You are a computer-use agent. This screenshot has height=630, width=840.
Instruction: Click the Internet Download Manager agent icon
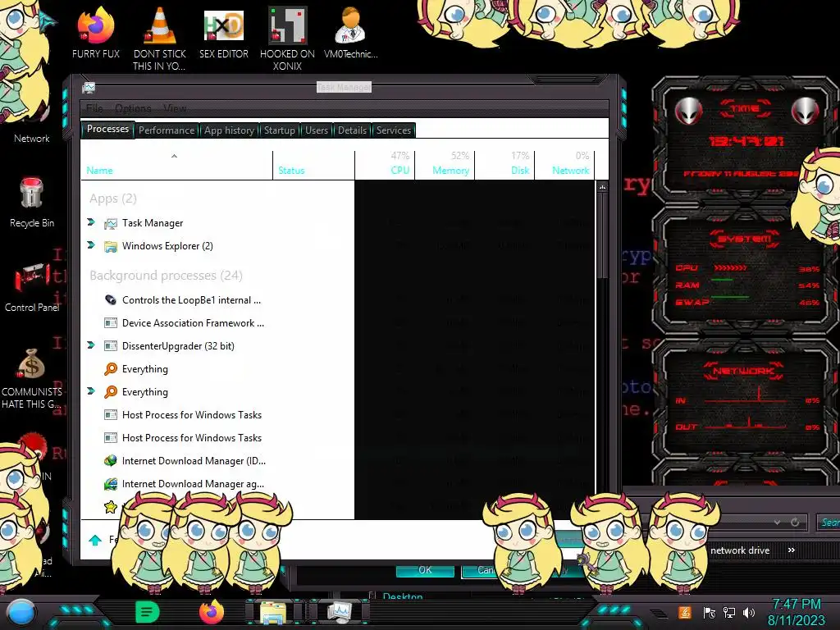tap(111, 484)
